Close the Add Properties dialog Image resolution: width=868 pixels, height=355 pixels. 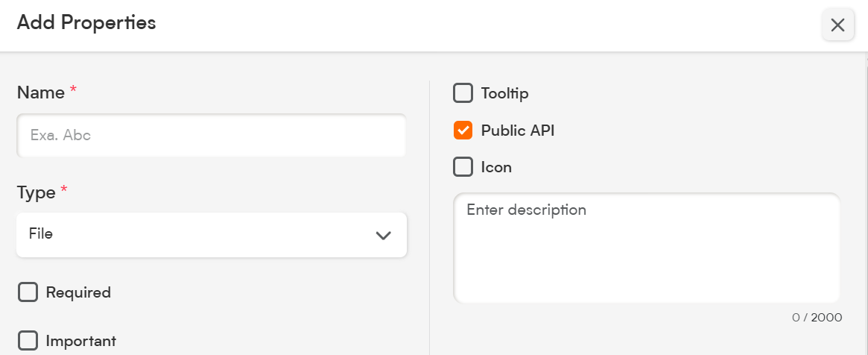837,25
